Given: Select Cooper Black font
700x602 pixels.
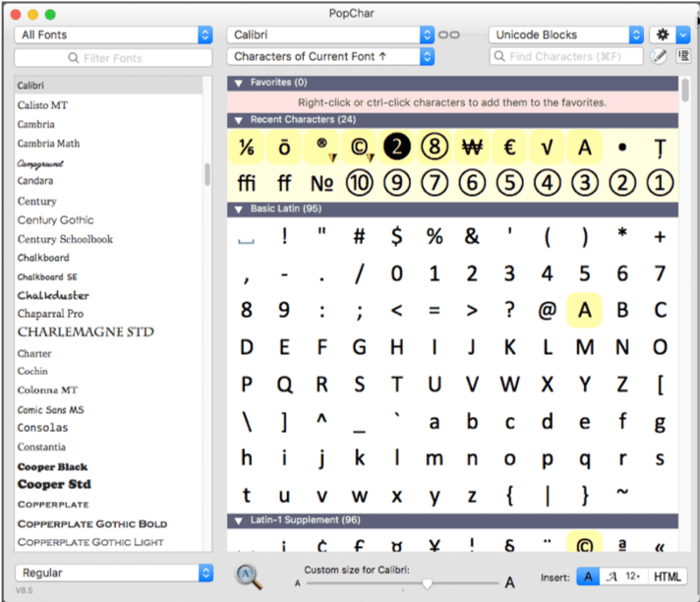Looking at the screenshot, I should [52, 466].
